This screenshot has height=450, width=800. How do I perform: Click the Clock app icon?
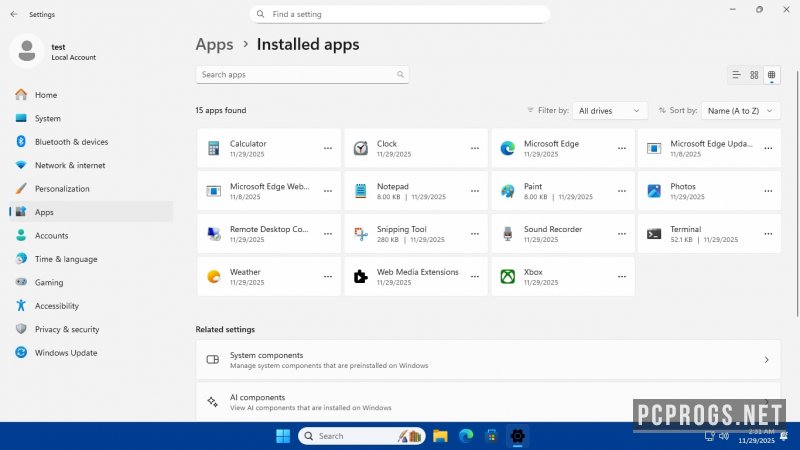pyautogui.click(x=361, y=148)
